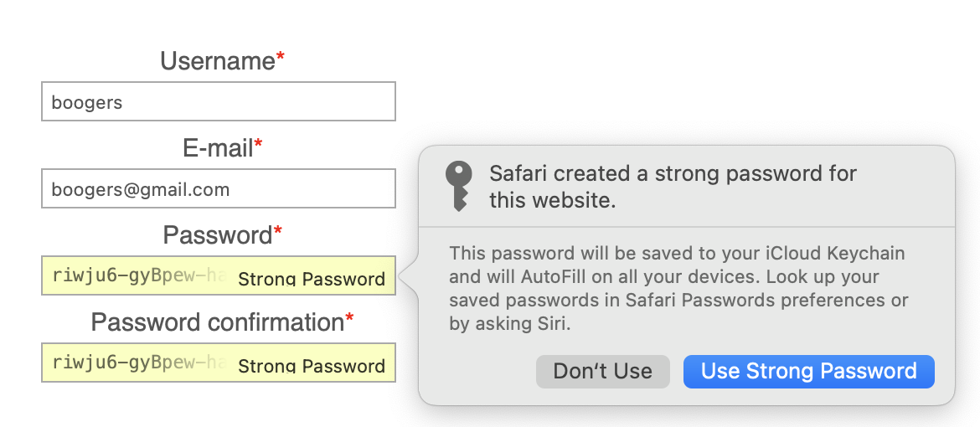Focus the Username field containing boogers
980x427 pixels.
tap(218, 102)
